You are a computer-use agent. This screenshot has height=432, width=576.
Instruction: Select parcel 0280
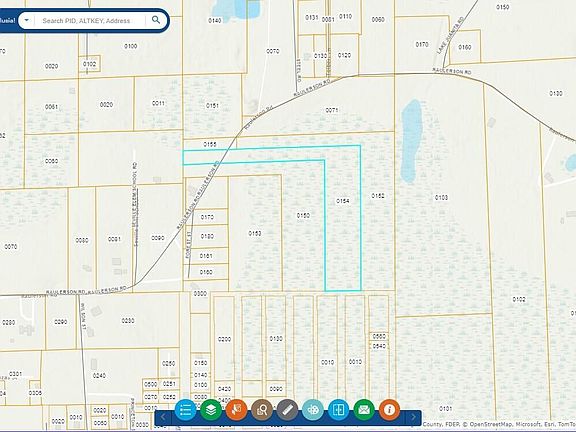[8, 323]
